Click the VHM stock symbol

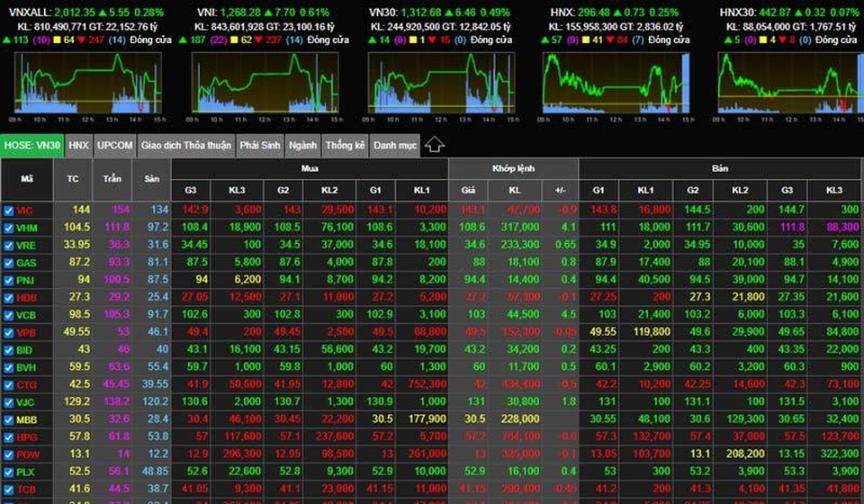[26, 228]
